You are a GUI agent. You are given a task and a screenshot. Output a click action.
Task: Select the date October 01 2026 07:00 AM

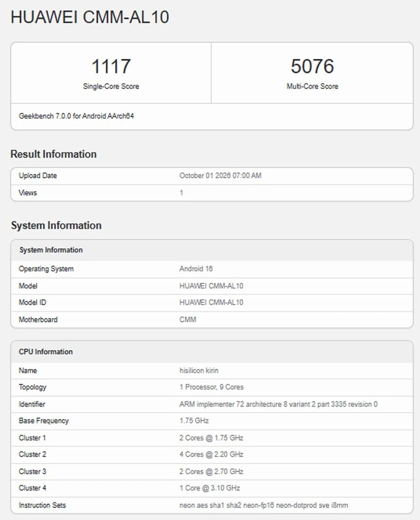(220, 176)
